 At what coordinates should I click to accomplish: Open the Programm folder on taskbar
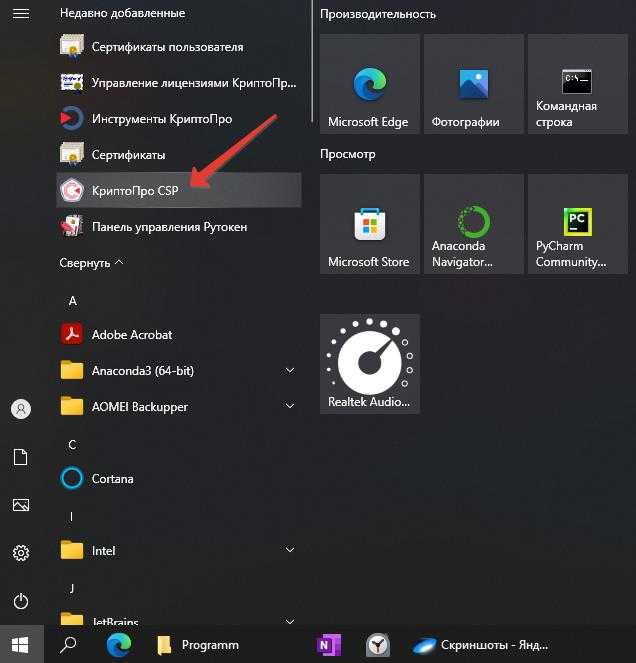(x=197, y=644)
